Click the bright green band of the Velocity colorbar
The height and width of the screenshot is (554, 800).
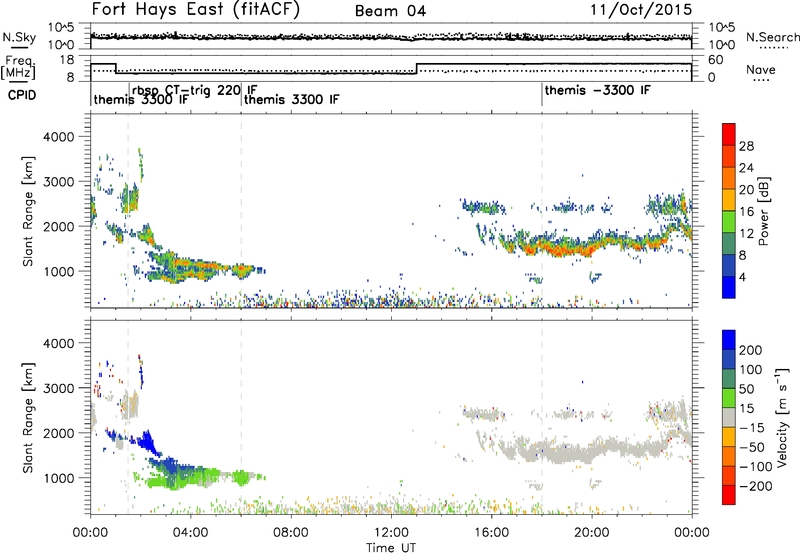[x=729, y=398]
